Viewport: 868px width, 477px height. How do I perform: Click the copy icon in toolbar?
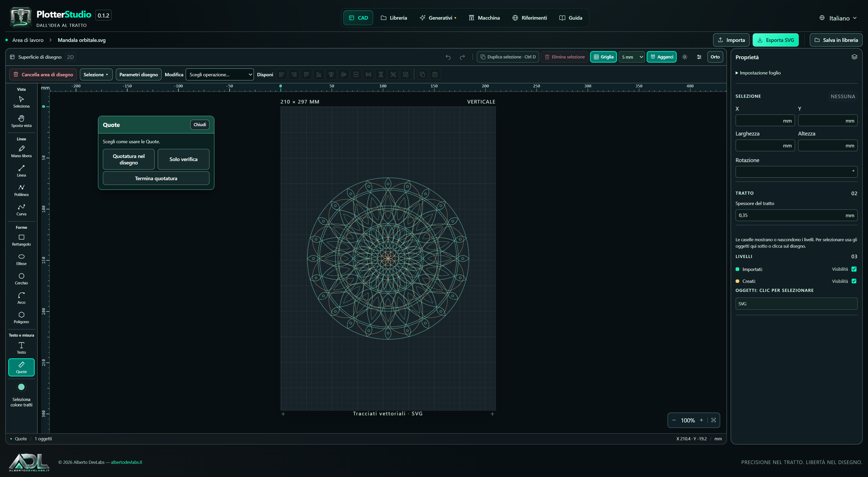pos(422,74)
